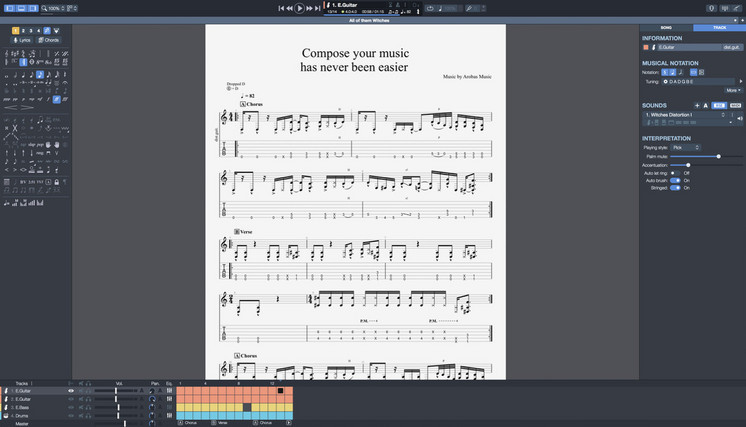Image resolution: width=746 pixels, height=427 pixels.
Task: Select voice 2 button
Action: point(23,30)
